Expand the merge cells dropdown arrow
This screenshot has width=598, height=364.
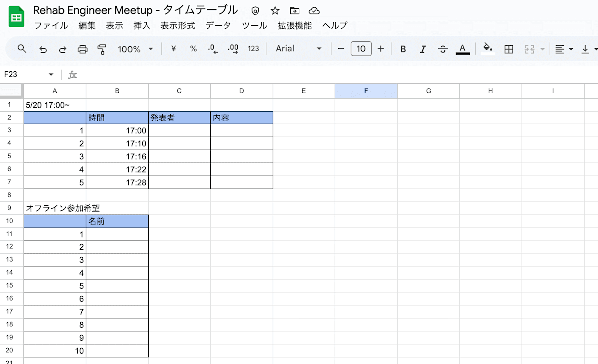542,49
